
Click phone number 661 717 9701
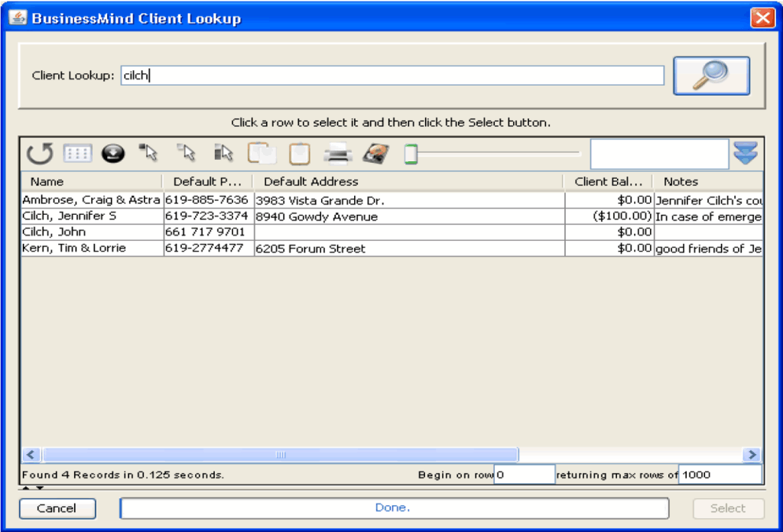(x=205, y=232)
